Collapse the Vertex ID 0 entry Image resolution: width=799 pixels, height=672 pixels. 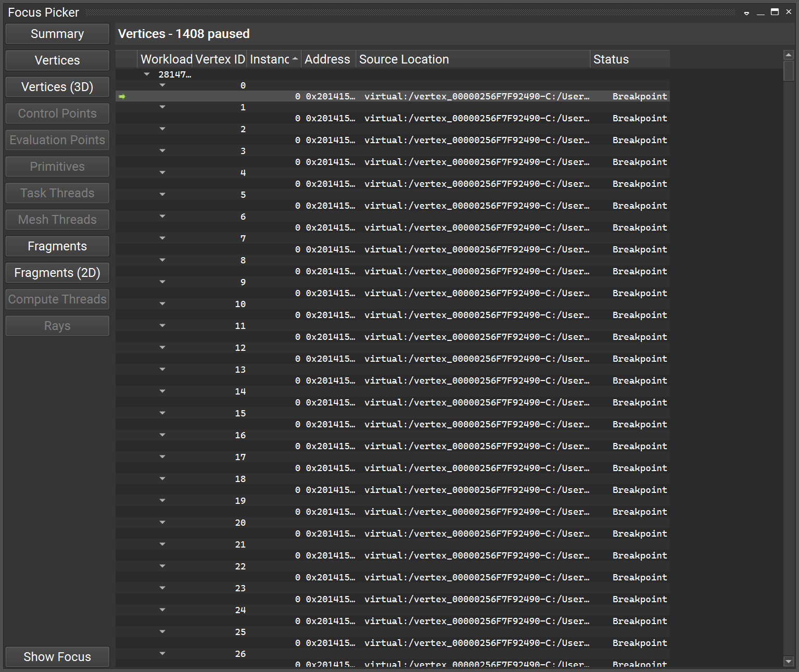(162, 85)
